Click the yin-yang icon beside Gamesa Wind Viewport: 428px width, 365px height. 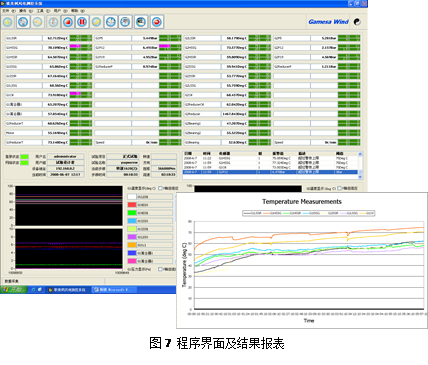tap(357, 22)
